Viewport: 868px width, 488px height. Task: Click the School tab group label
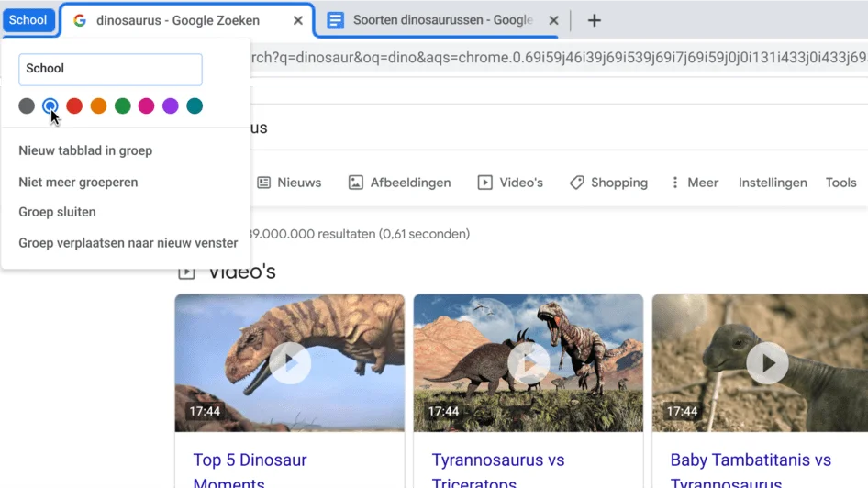pyautogui.click(x=28, y=20)
